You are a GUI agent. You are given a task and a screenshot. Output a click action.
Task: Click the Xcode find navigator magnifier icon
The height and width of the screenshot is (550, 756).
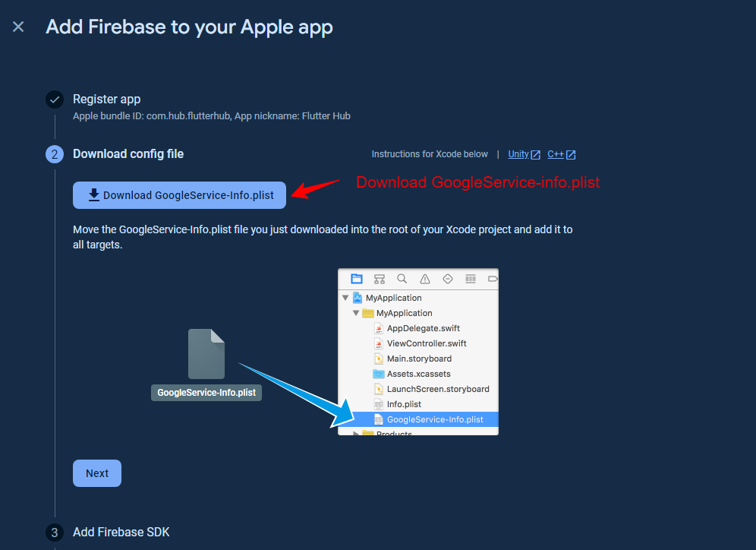click(x=402, y=279)
